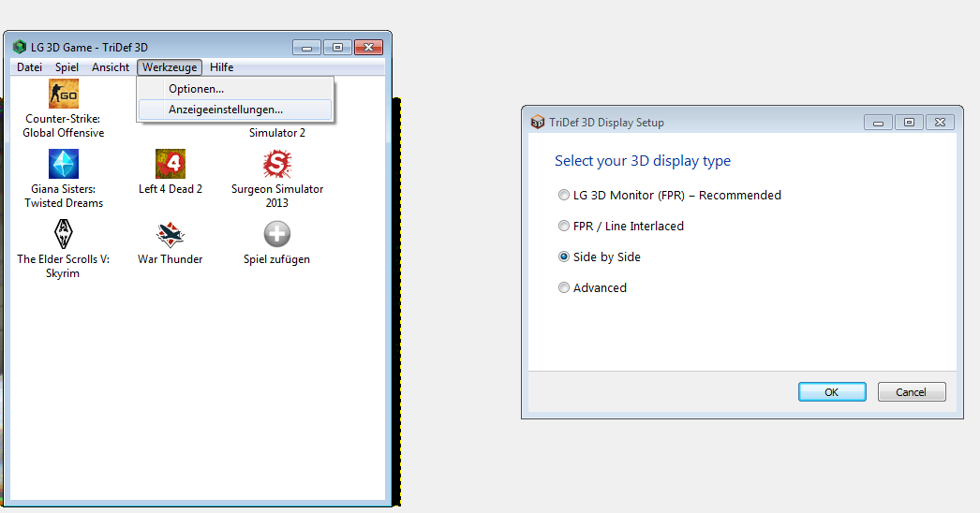
Task: Click the green TriDef cube title icon
Action: point(20,47)
